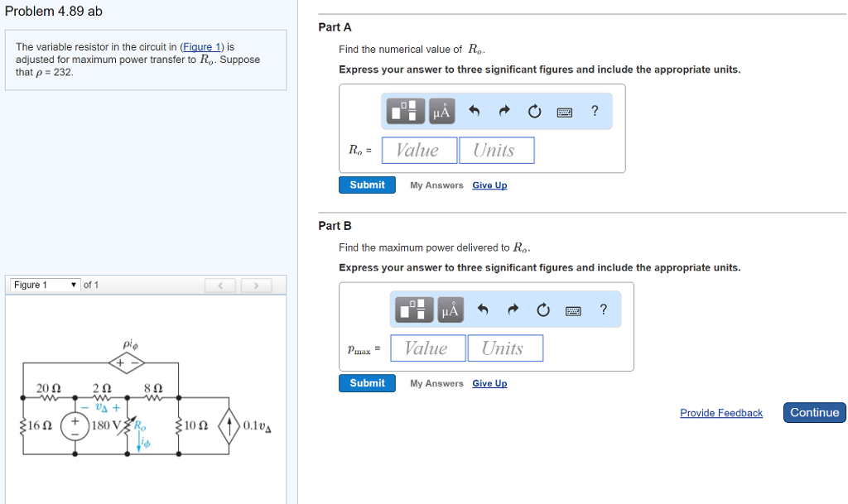Open the equation templates icon in Part A toolbar
Viewport: 848px width, 504px height.
pyautogui.click(x=404, y=111)
